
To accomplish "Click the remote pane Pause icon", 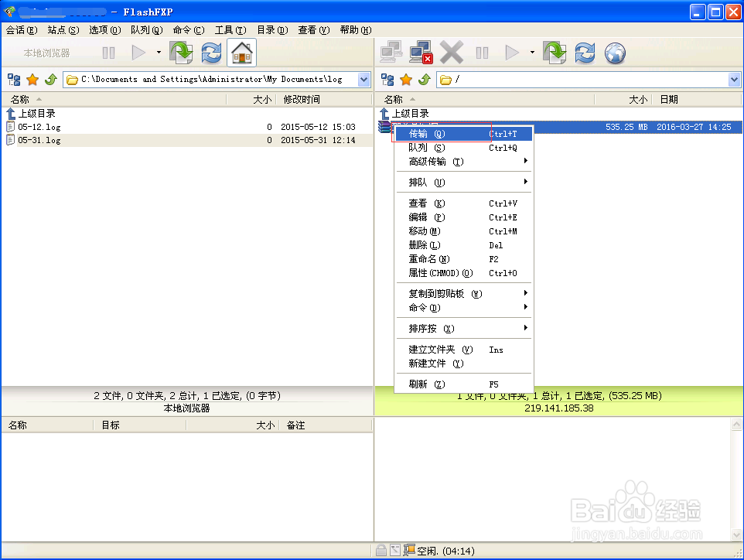I will (x=482, y=53).
